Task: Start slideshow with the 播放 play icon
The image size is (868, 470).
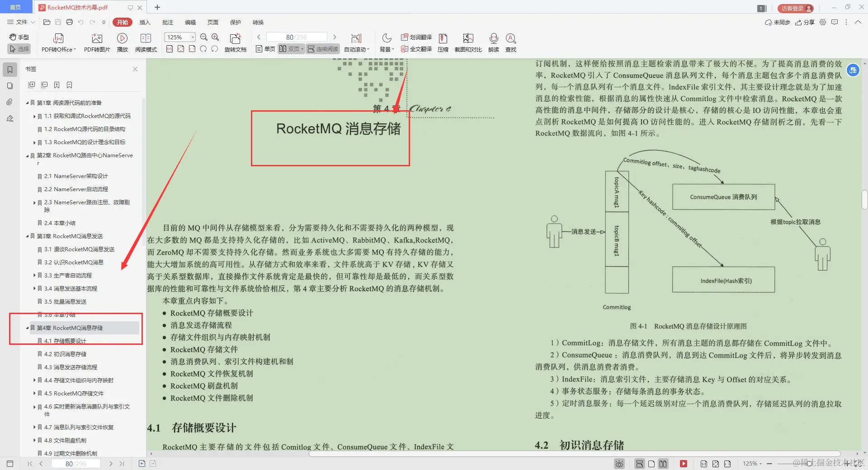Action: click(122, 43)
